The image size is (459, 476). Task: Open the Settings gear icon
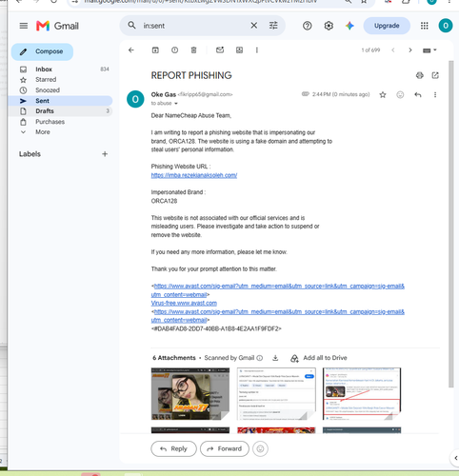329,26
